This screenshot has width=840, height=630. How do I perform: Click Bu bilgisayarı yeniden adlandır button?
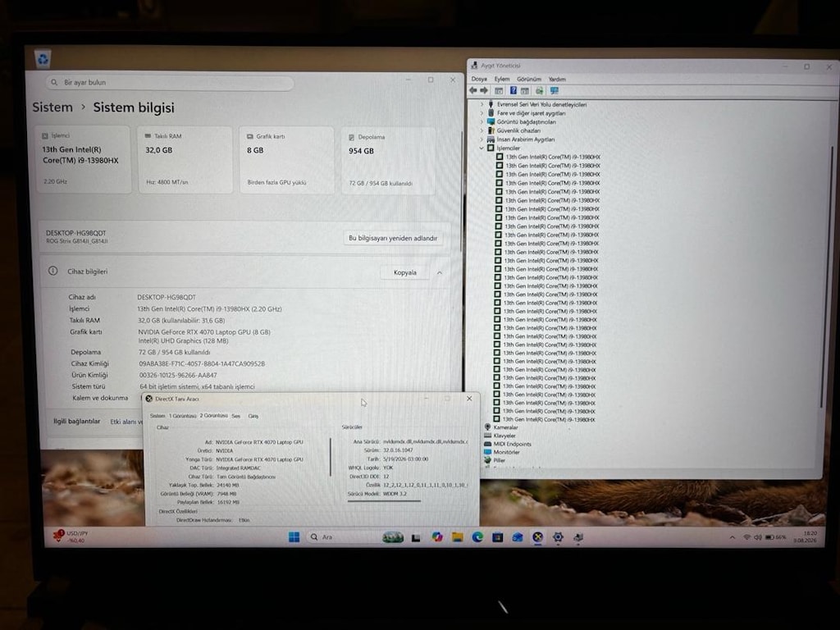coord(393,238)
